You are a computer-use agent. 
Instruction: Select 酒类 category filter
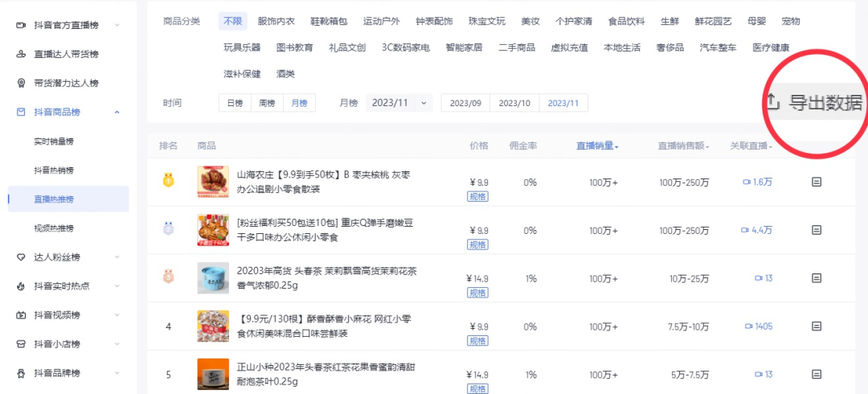285,74
